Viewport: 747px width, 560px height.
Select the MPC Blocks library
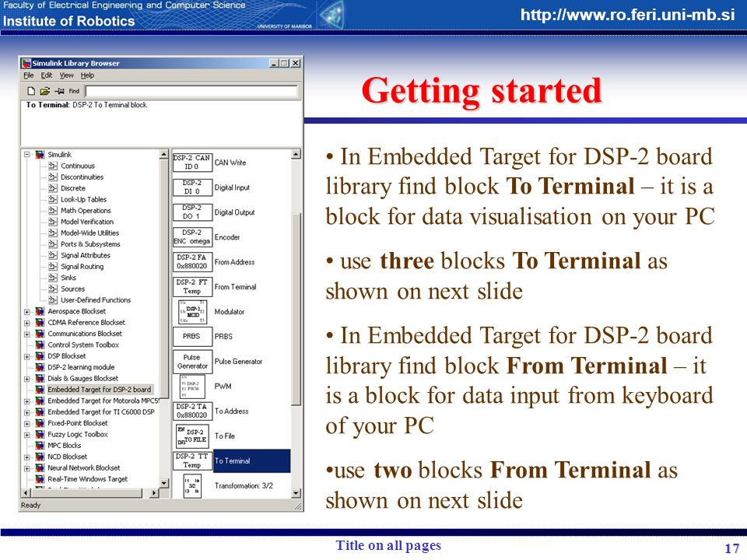(65, 446)
